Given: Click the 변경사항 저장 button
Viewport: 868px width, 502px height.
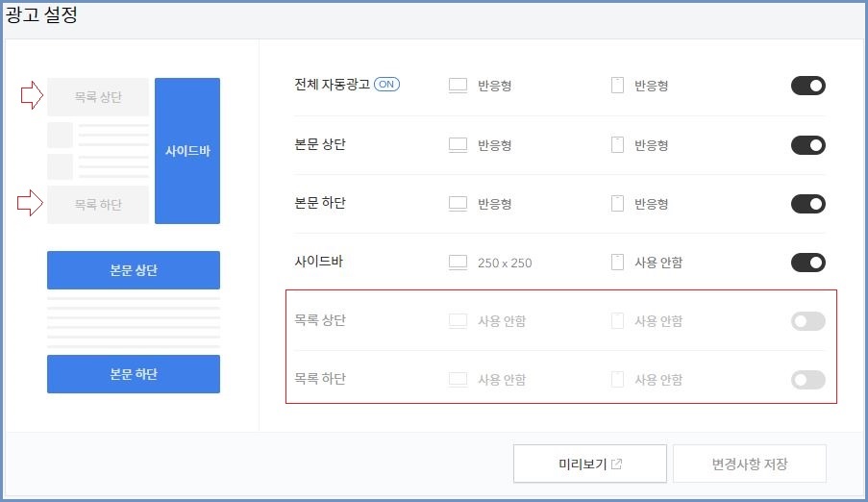Looking at the screenshot, I should click(750, 464).
